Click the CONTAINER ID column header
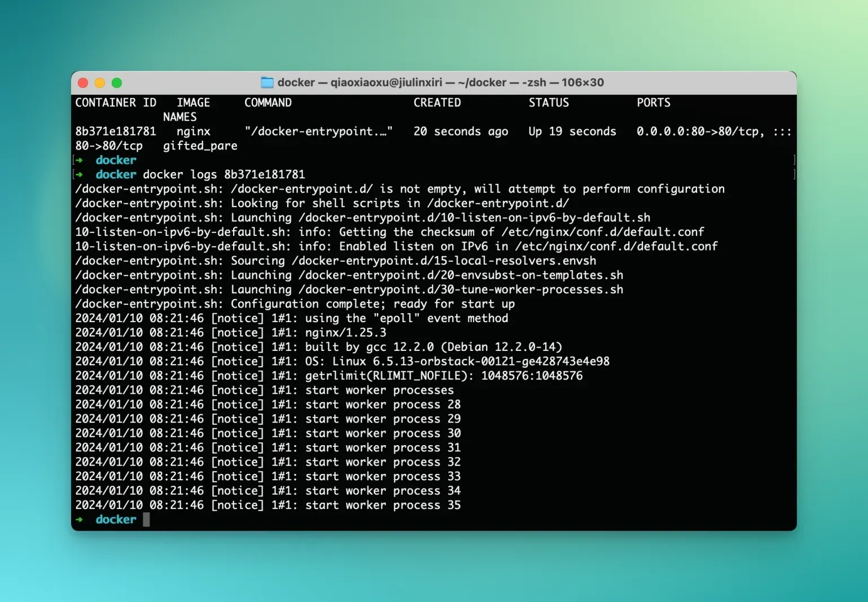Image resolution: width=868 pixels, height=602 pixels. [116, 102]
